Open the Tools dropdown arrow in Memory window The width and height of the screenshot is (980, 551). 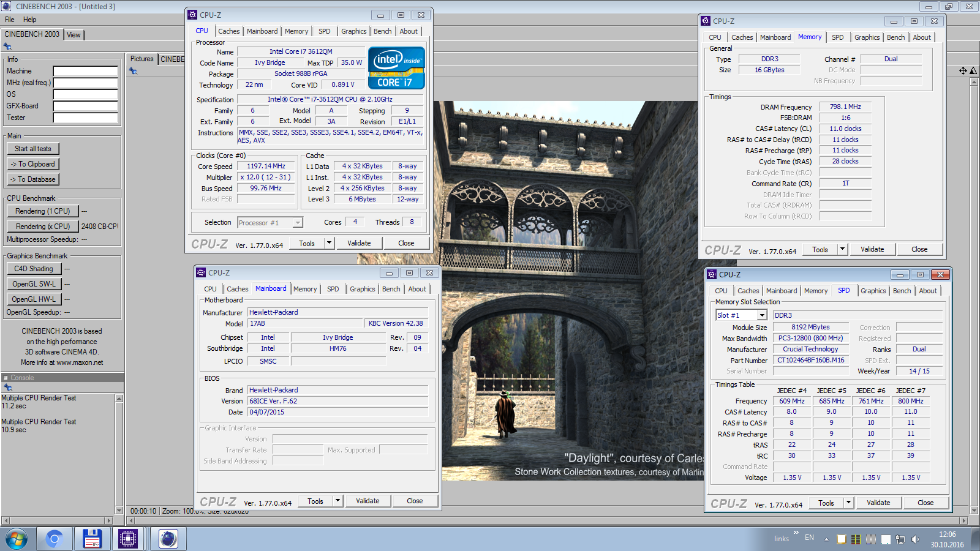tap(842, 249)
